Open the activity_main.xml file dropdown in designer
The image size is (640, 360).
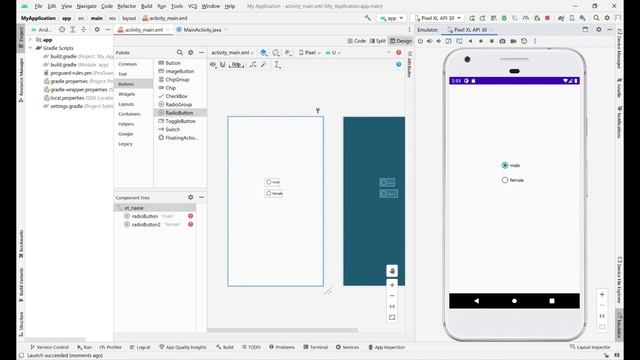click(x=232, y=52)
